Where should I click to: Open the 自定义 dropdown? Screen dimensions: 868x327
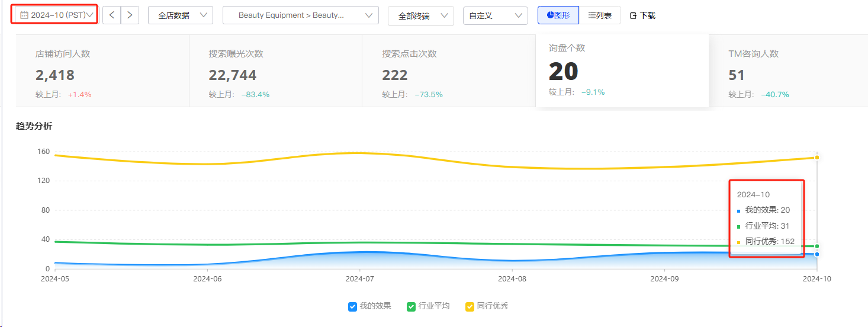(x=495, y=15)
